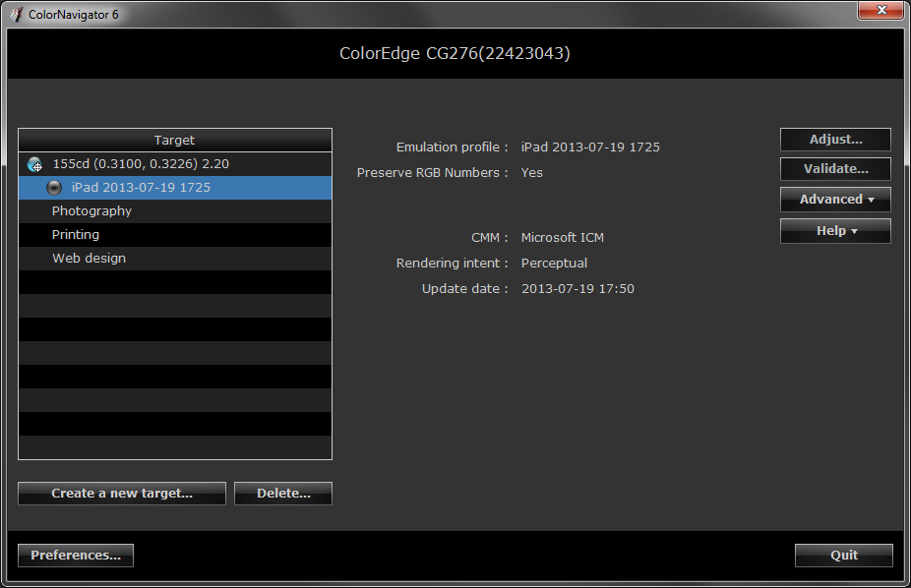Screen dimensions: 911x588
Task: Click the Preserve RGB Numbers value Yes
Action: [531, 173]
